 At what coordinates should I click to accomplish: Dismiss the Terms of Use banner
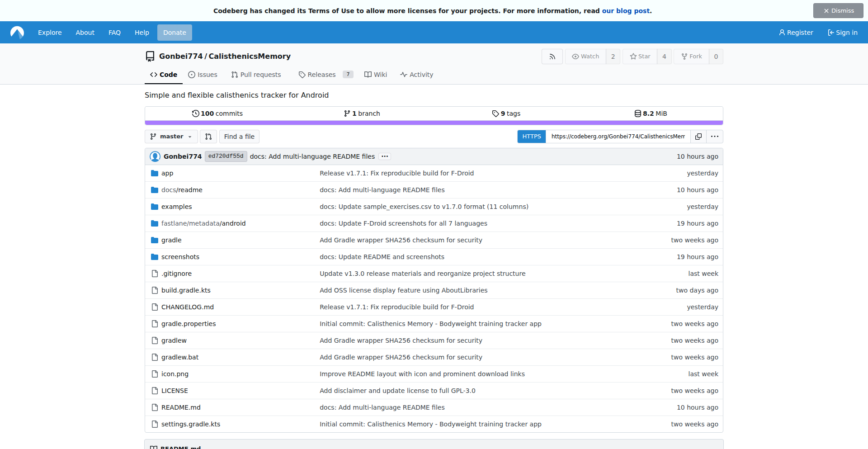838,11
